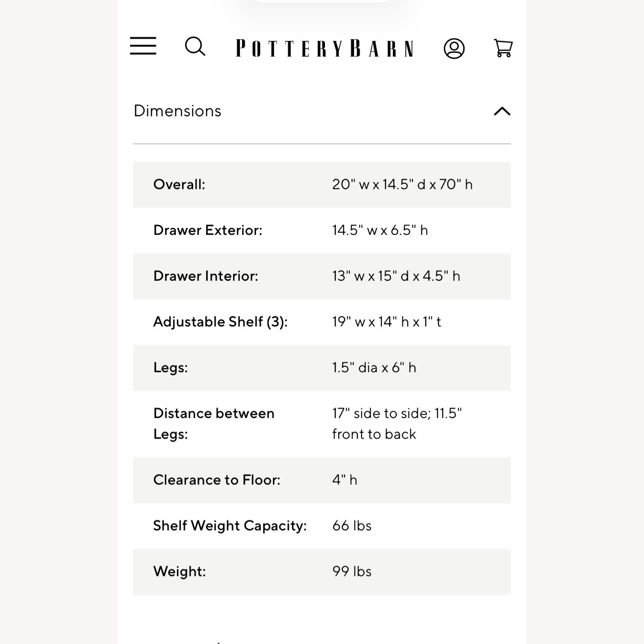Image resolution: width=644 pixels, height=644 pixels.
Task: Select the Clearance to Floor row
Action: tap(322, 480)
